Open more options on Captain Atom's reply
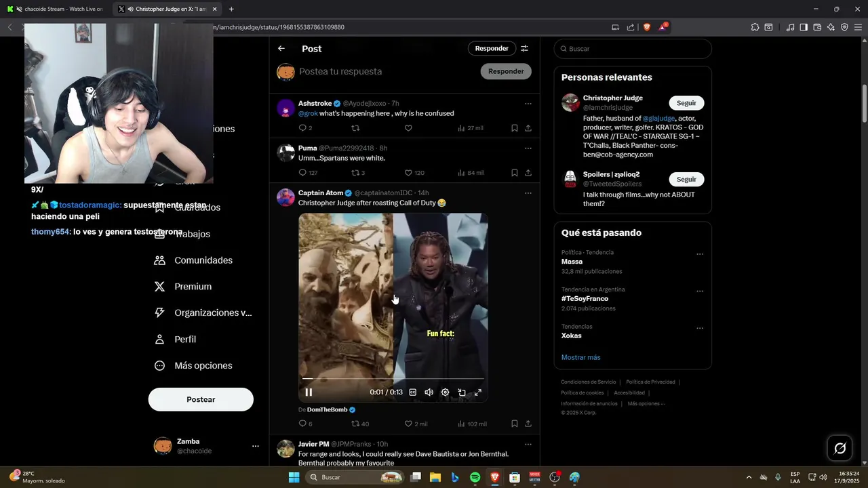Image resolution: width=868 pixels, height=488 pixels. 528,193
